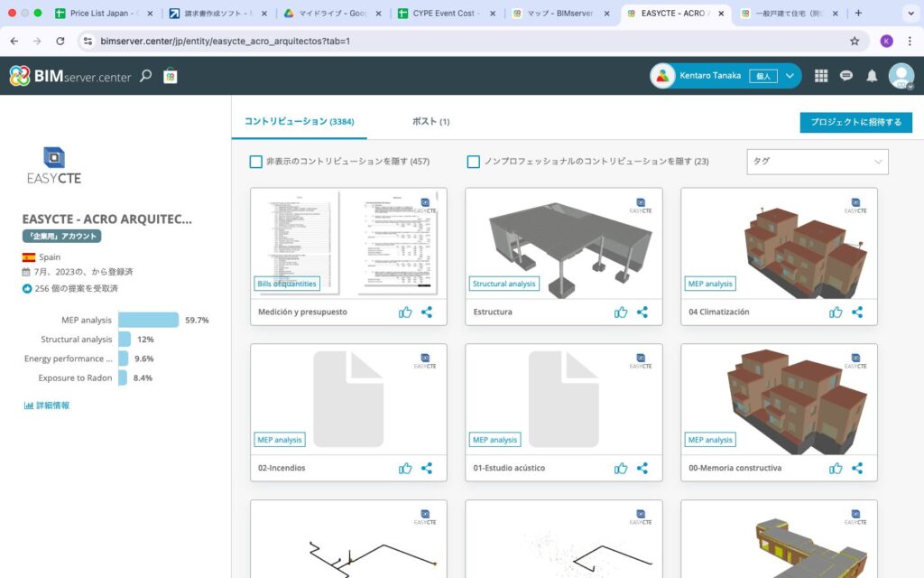
Task: Toggle hide hidden contributions (457) checkbox
Action: coord(255,162)
